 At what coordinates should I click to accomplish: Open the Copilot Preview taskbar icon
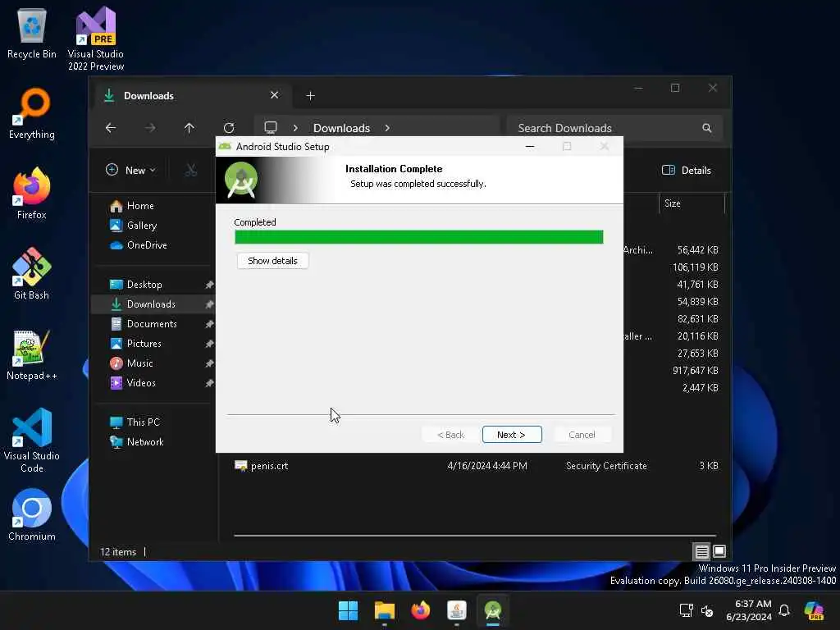click(x=814, y=610)
